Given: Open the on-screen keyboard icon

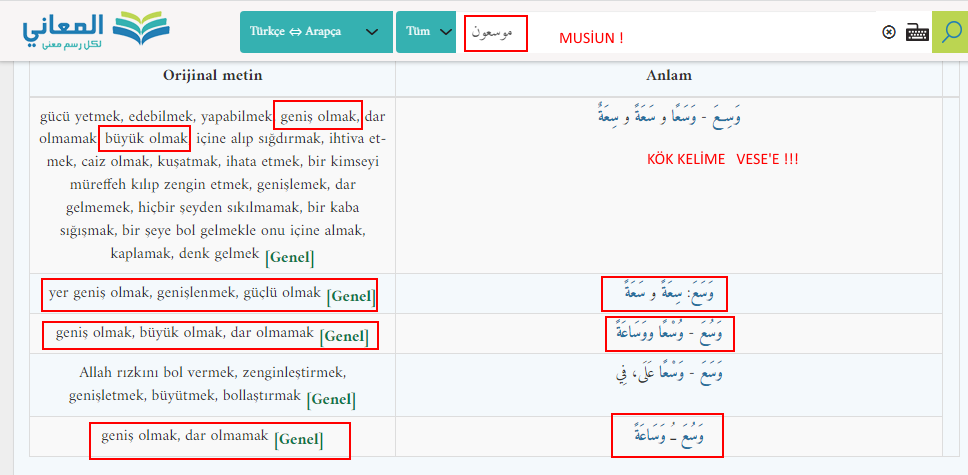Looking at the screenshot, I should pos(917,32).
